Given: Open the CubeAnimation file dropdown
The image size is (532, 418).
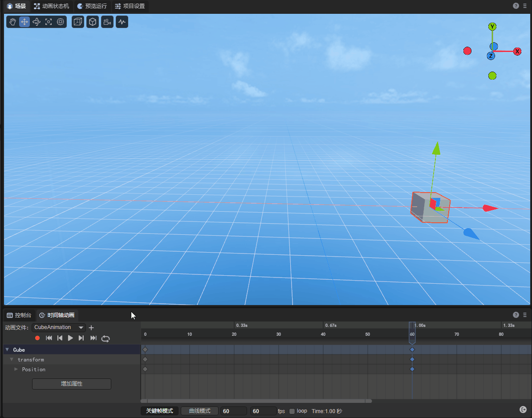Looking at the screenshot, I should point(58,328).
